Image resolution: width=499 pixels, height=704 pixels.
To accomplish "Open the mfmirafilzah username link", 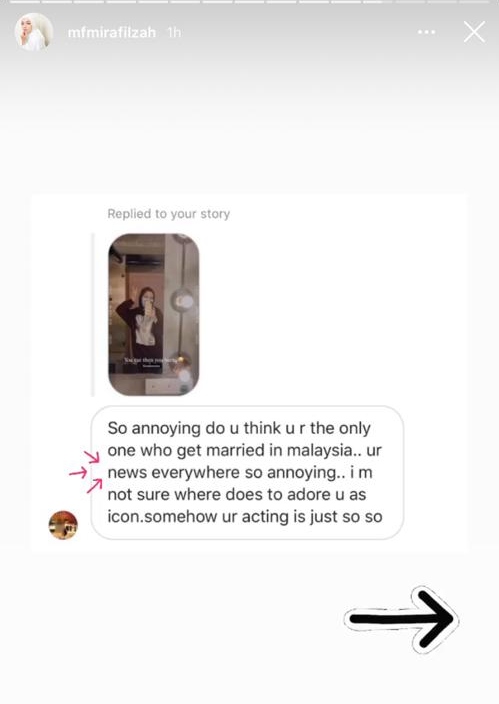I will (112, 32).
